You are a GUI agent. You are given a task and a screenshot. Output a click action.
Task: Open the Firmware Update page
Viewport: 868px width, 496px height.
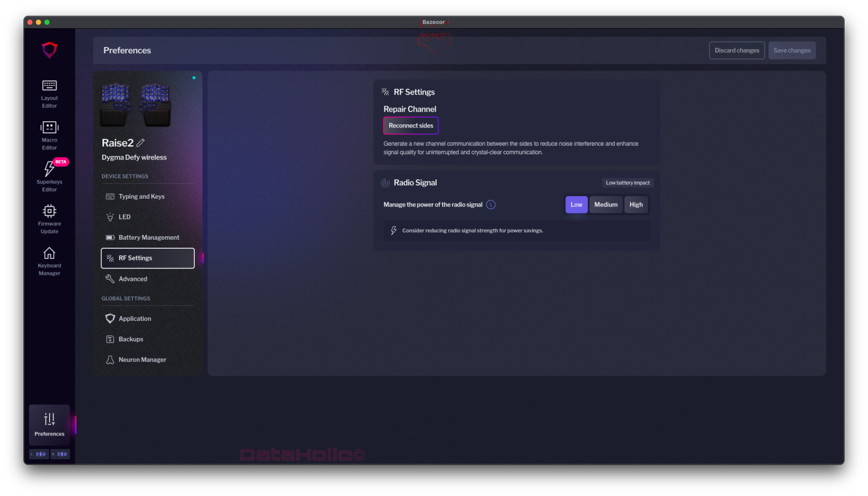pos(49,219)
